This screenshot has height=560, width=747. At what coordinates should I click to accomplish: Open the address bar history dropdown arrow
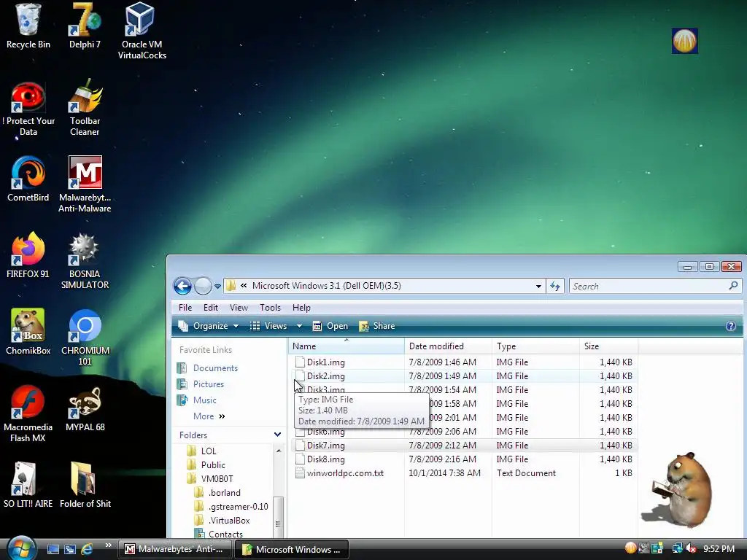538,286
